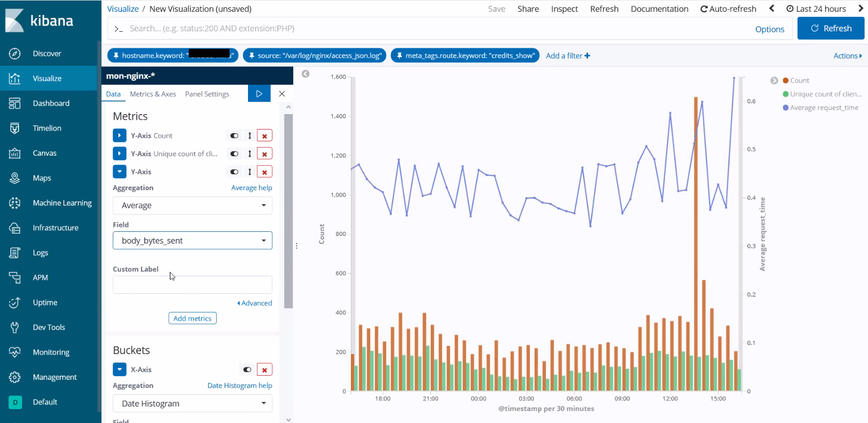Apply changes with the play button
This screenshot has height=423, width=868.
(259, 94)
